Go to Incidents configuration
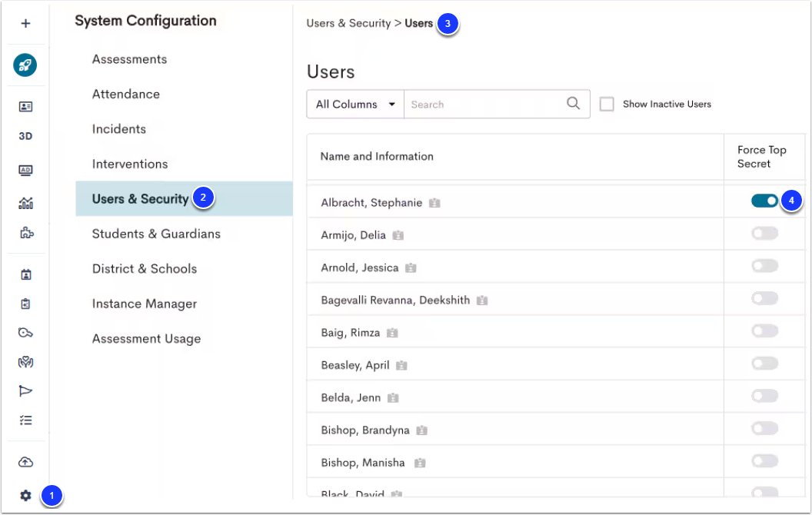 click(x=119, y=129)
